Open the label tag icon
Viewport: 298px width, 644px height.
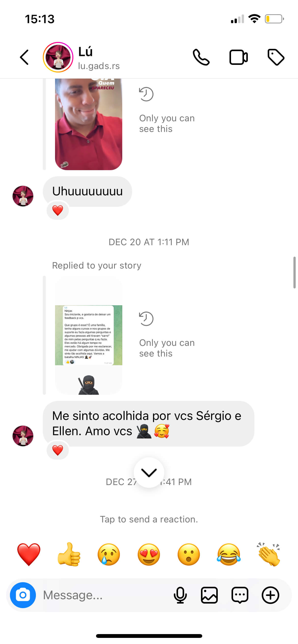pyautogui.click(x=276, y=57)
